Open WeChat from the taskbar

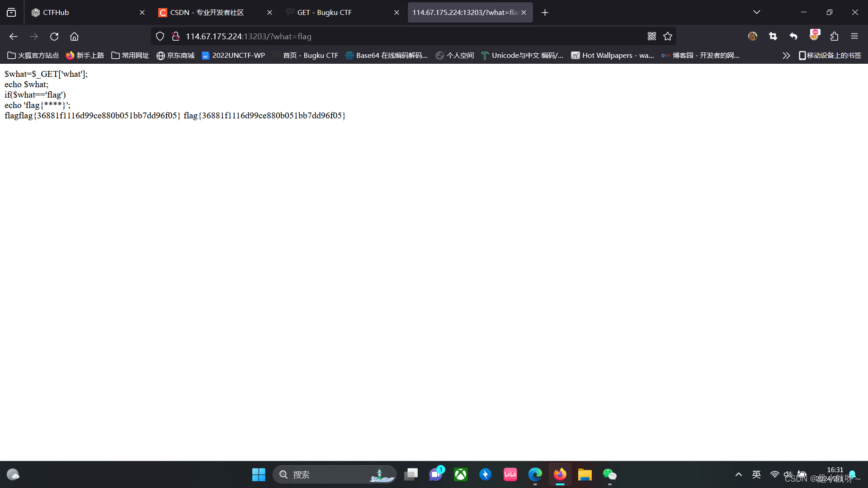click(609, 474)
